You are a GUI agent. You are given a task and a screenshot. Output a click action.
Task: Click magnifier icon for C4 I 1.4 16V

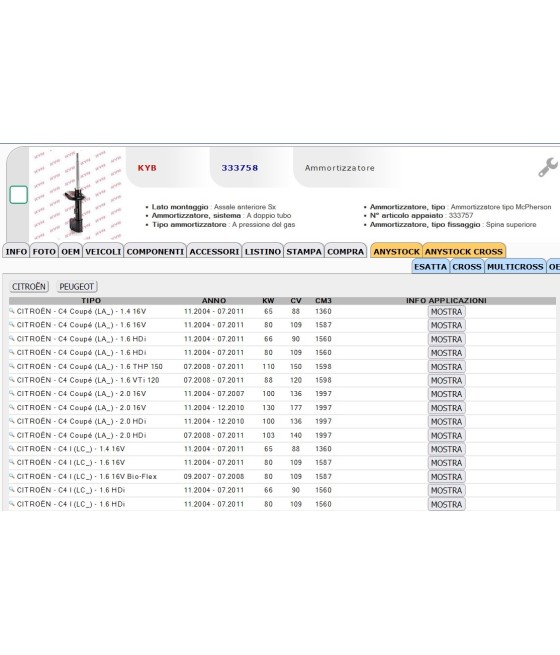tap(12, 448)
